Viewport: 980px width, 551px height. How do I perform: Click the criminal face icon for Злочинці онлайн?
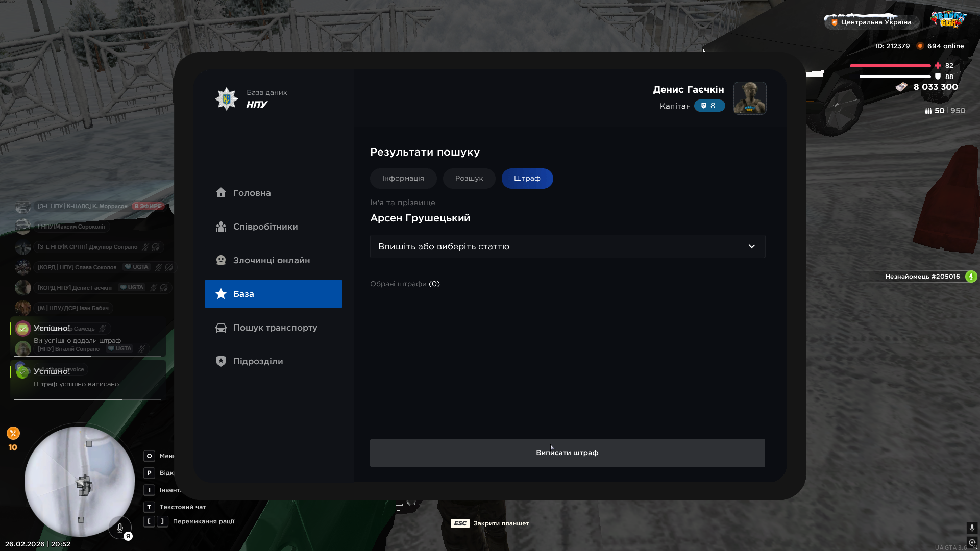pyautogui.click(x=220, y=260)
